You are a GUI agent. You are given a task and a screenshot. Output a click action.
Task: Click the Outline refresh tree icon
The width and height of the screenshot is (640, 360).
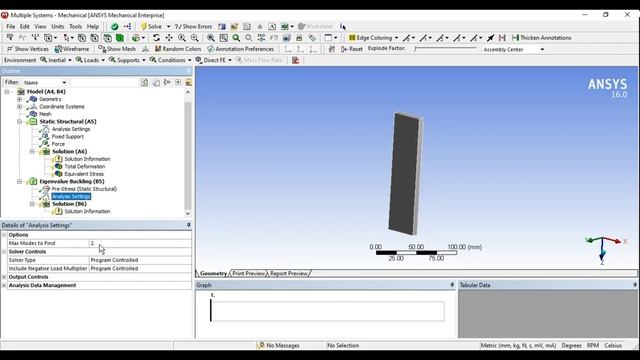click(144, 82)
